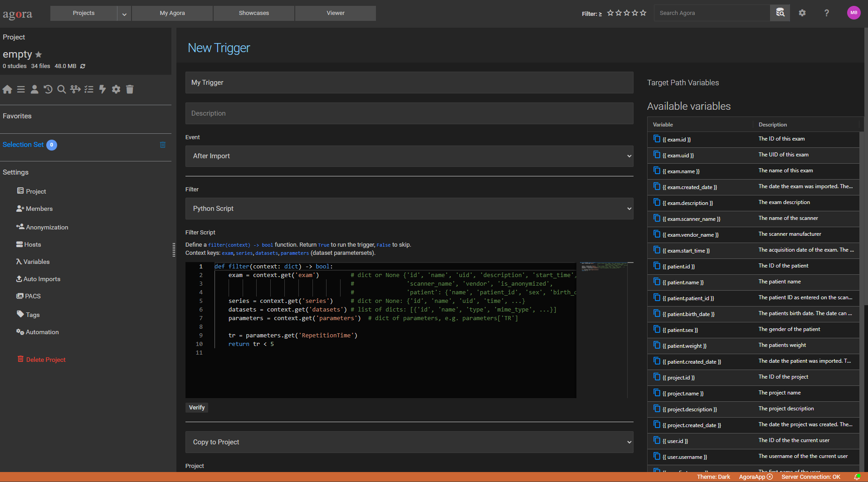
Task: Open the Event dropdown showing After Import
Action: tap(409, 156)
